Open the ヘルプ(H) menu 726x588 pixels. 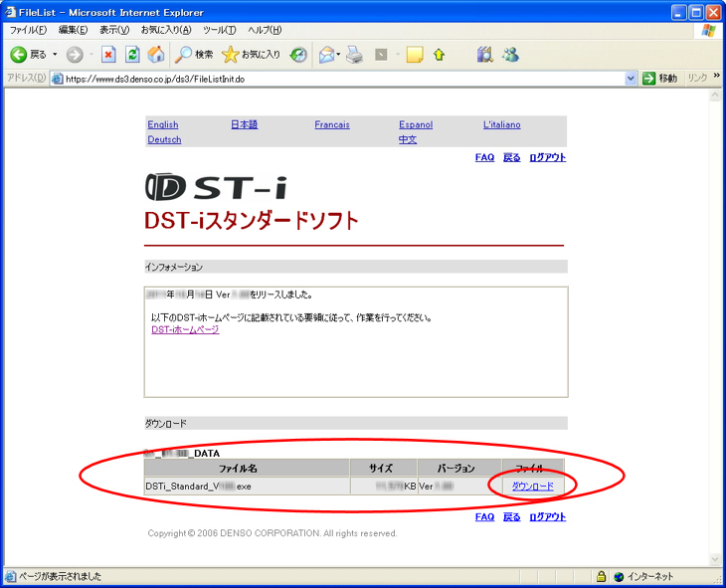pos(265,30)
